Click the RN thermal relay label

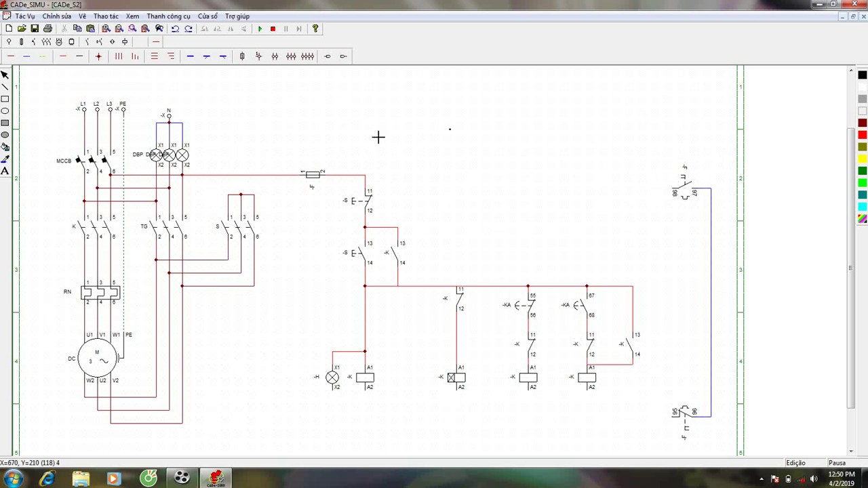[67, 291]
